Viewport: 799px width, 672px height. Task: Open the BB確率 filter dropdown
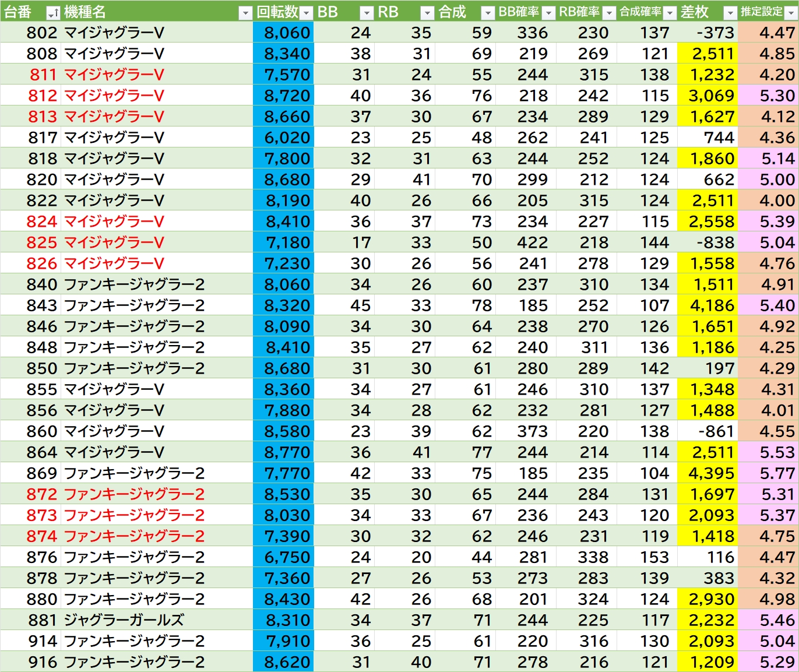[548, 13]
